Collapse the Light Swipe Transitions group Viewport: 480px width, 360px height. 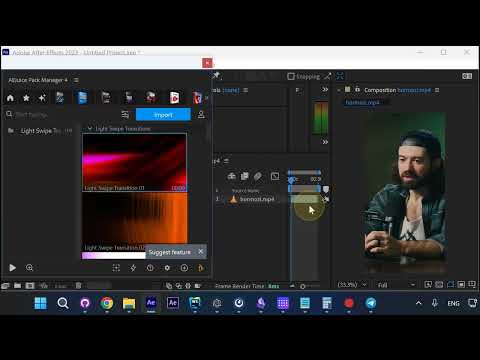click(89, 129)
